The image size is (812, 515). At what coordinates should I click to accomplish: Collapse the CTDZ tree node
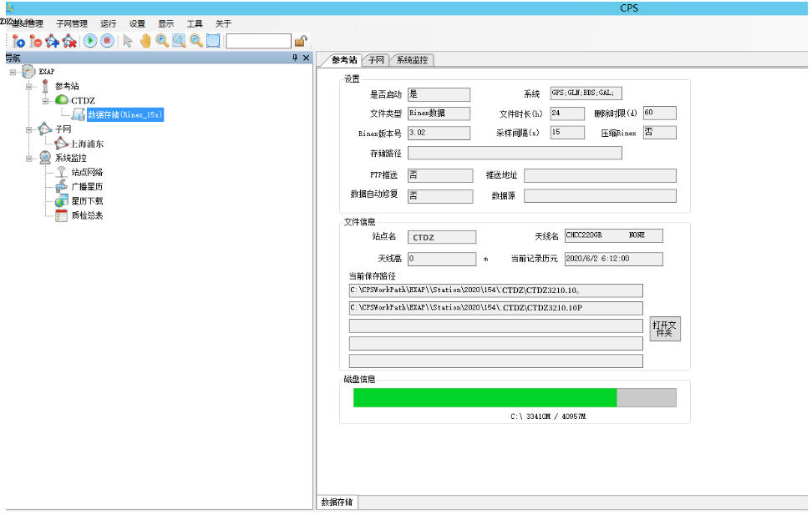tap(46, 101)
